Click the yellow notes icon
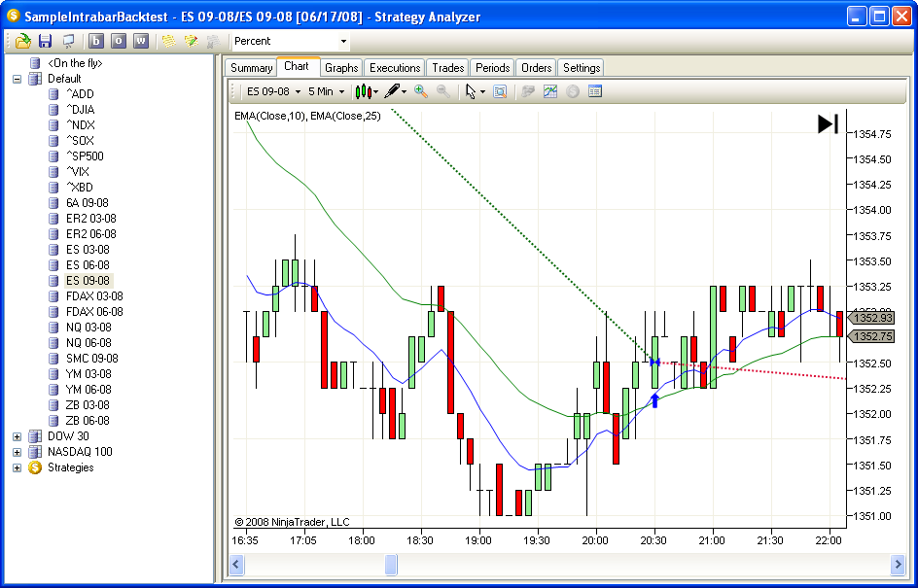Image resolution: width=918 pixels, height=588 pixels. [169, 41]
